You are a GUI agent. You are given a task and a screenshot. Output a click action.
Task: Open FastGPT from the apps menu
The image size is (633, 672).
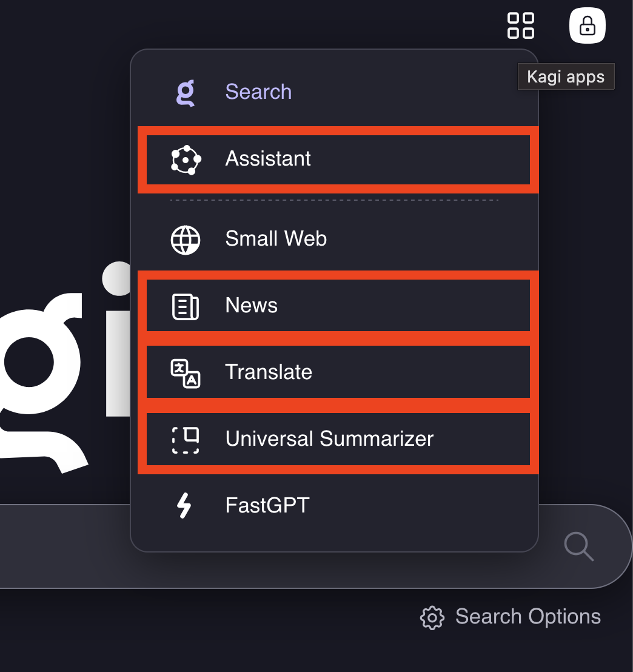point(267,506)
